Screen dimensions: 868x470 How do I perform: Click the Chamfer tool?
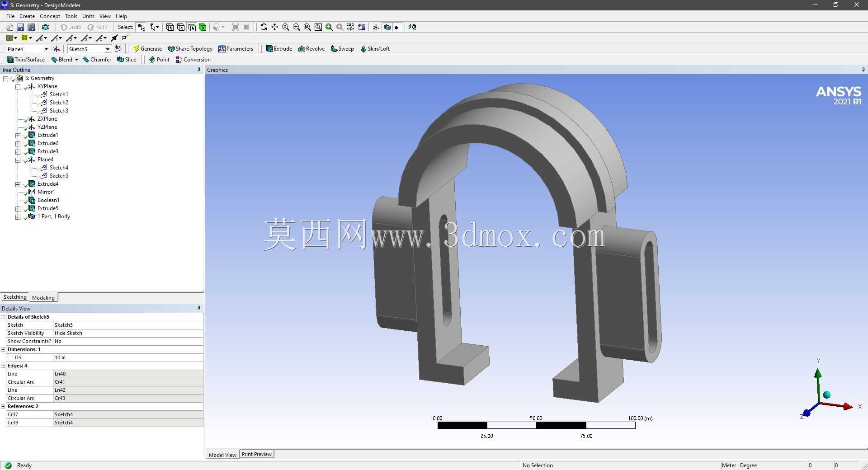click(x=97, y=60)
